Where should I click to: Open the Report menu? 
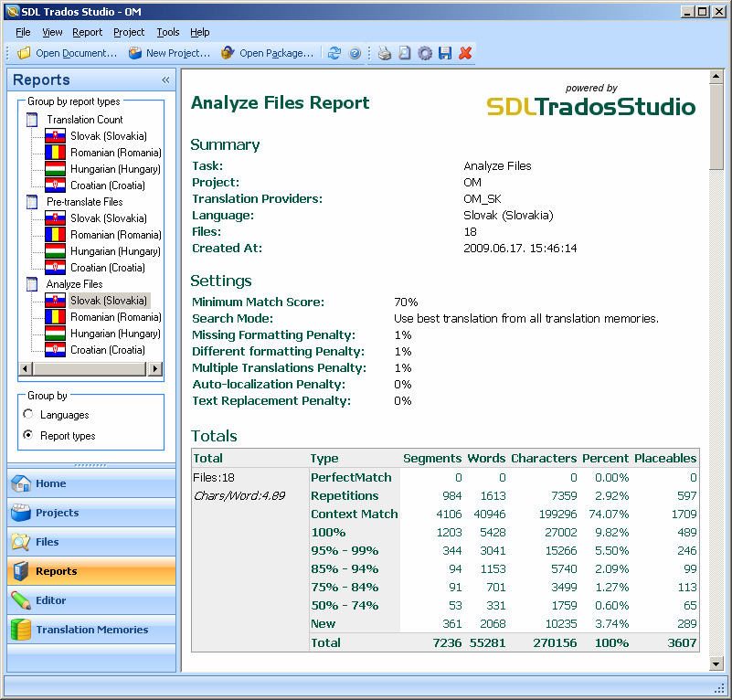[88, 32]
